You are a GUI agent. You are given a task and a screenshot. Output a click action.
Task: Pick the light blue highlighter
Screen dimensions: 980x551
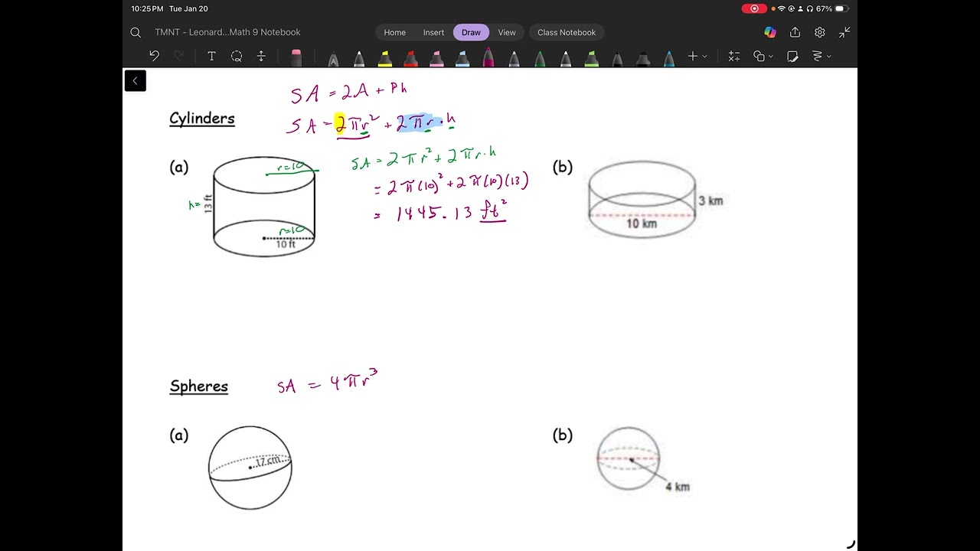[x=462, y=58]
